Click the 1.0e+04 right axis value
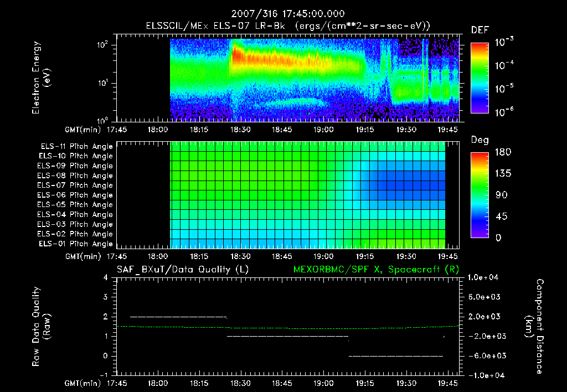The image size is (567, 392). 483,277
